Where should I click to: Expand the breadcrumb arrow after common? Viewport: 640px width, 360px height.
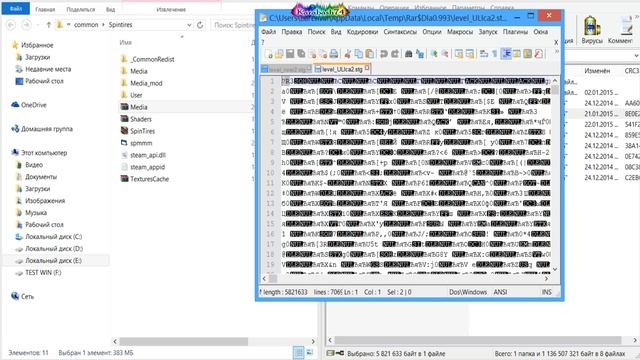click(x=103, y=25)
